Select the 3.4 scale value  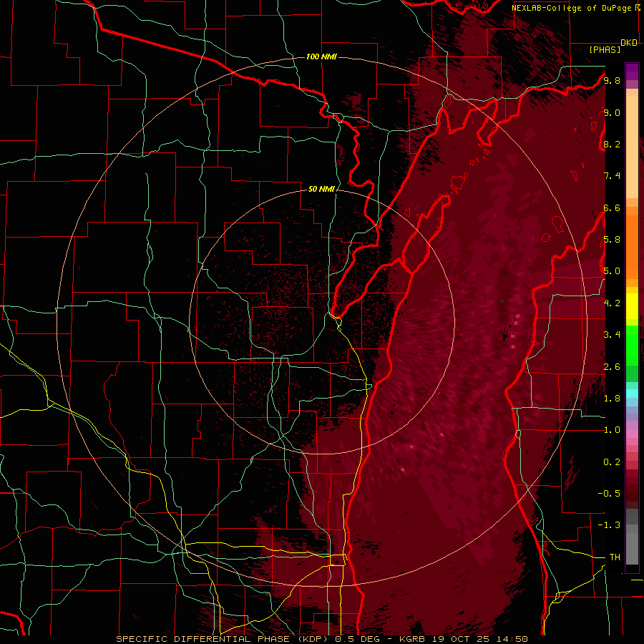tap(612, 335)
